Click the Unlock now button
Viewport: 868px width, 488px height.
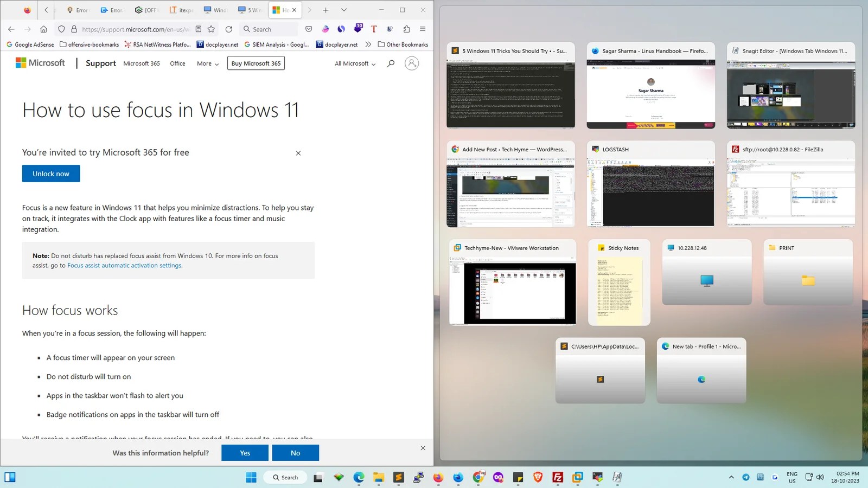pos(51,174)
